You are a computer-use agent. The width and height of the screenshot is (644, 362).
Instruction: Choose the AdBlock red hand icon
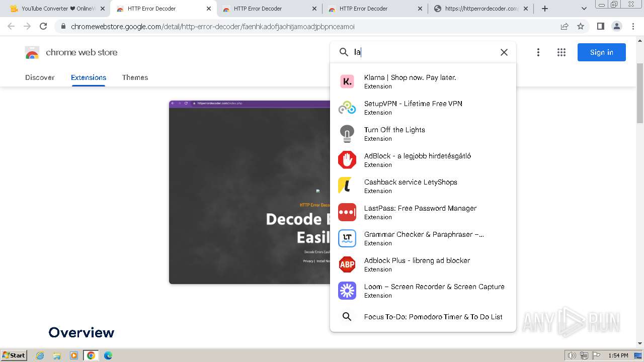[x=347, y=160]
